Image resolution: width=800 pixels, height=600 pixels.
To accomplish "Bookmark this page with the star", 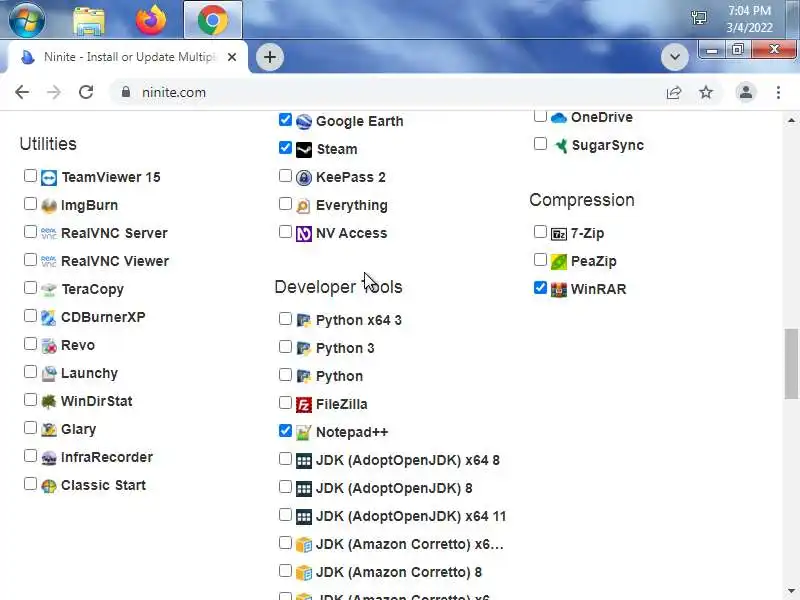I will click(706, 92).
